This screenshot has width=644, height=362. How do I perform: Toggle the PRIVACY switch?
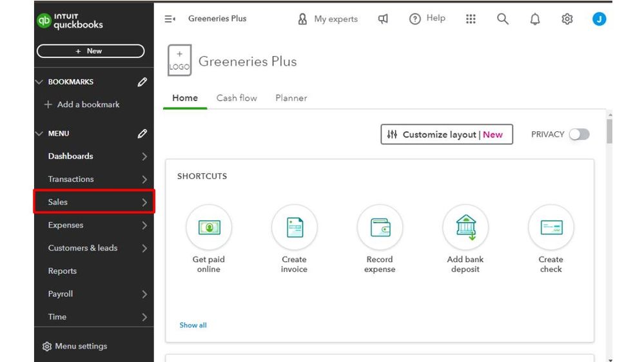[580, 135]
